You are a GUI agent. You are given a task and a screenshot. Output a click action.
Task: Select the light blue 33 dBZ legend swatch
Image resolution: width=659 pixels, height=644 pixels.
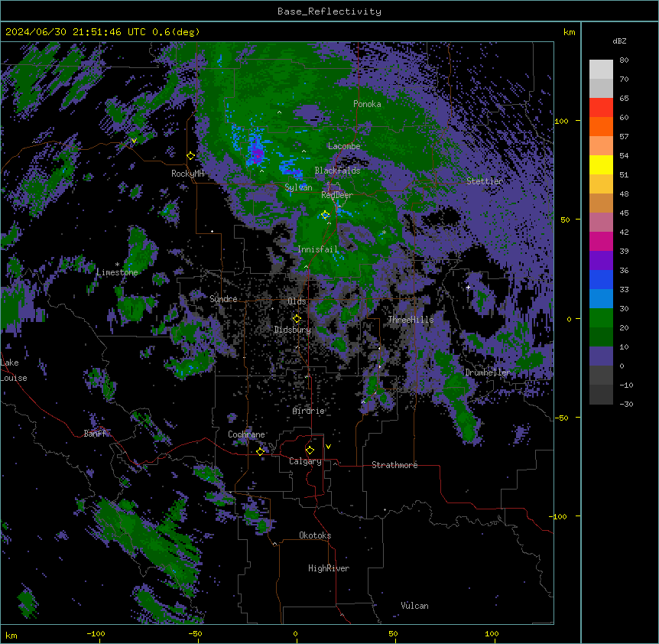[601, 299]
